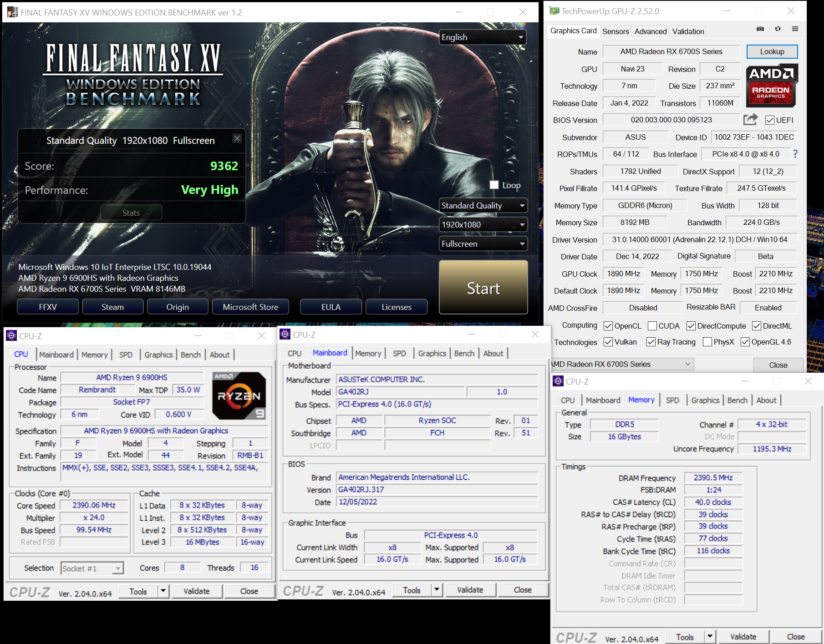Click DRAM Frequency value in Memory window
The image size is (824, 644).
pos(713,477)
